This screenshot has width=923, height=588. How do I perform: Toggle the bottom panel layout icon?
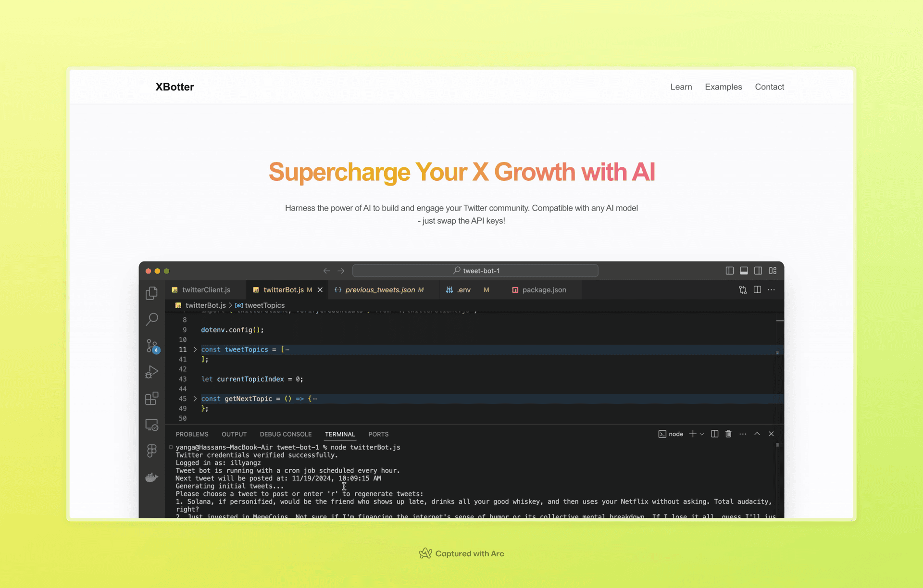744,271
